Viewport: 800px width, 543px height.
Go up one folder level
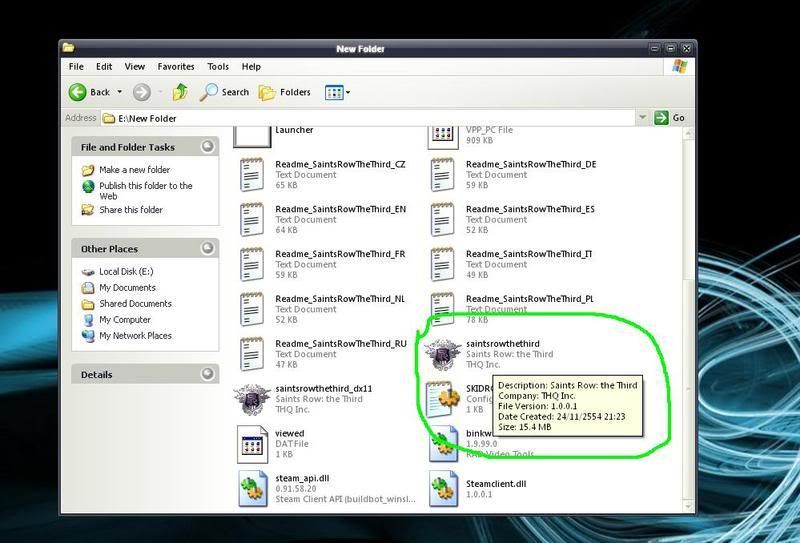point(180,92)
